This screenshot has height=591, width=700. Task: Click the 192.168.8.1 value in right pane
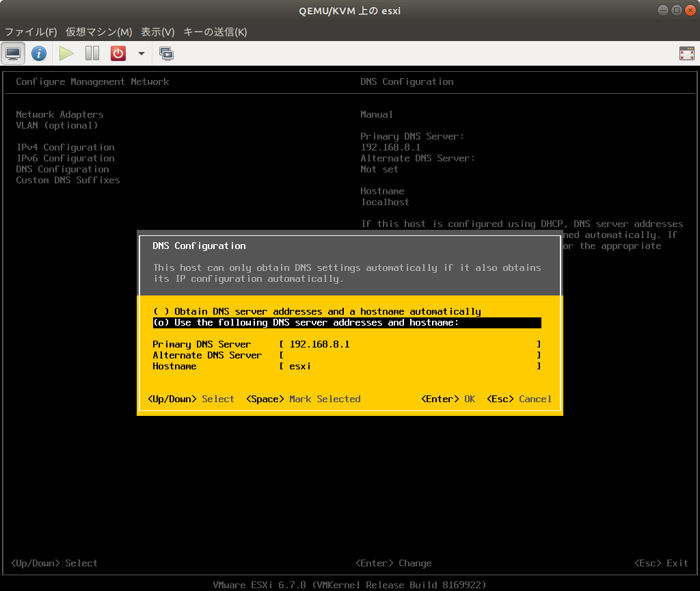(x=390, y=148)
